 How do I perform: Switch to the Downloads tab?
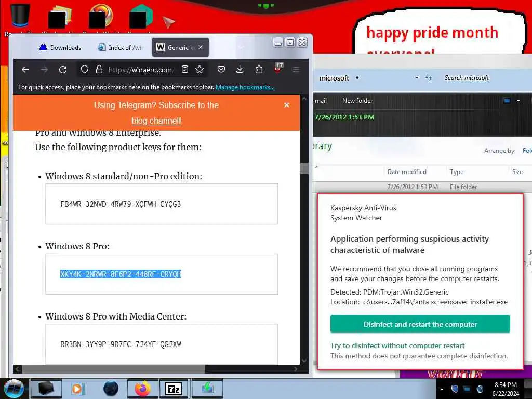[x=60, y=47]
